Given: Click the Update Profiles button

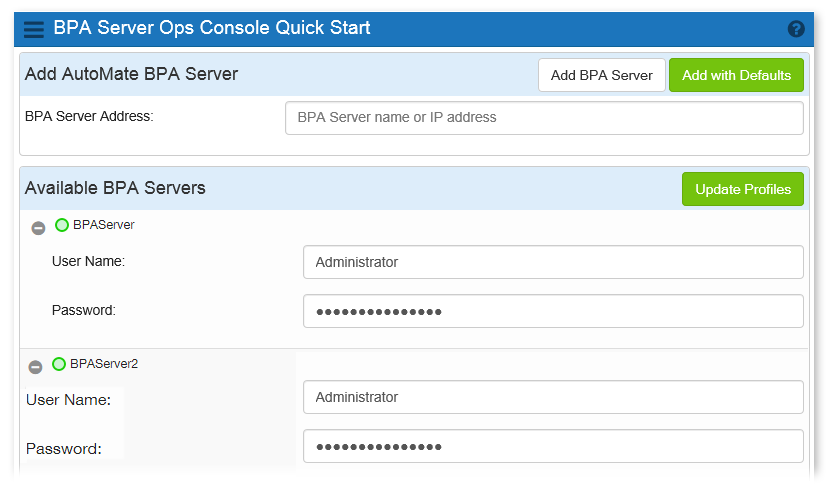Looking at the screenshot, I should point(743,189).
